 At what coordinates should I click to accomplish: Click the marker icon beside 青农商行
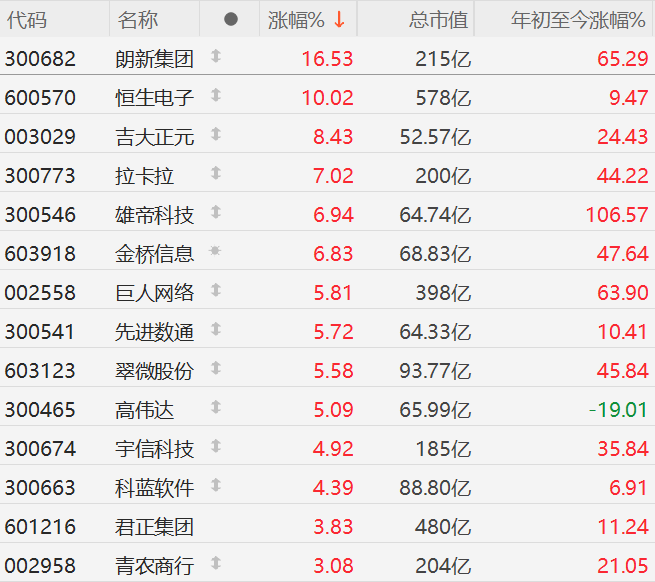coord(215,565)
